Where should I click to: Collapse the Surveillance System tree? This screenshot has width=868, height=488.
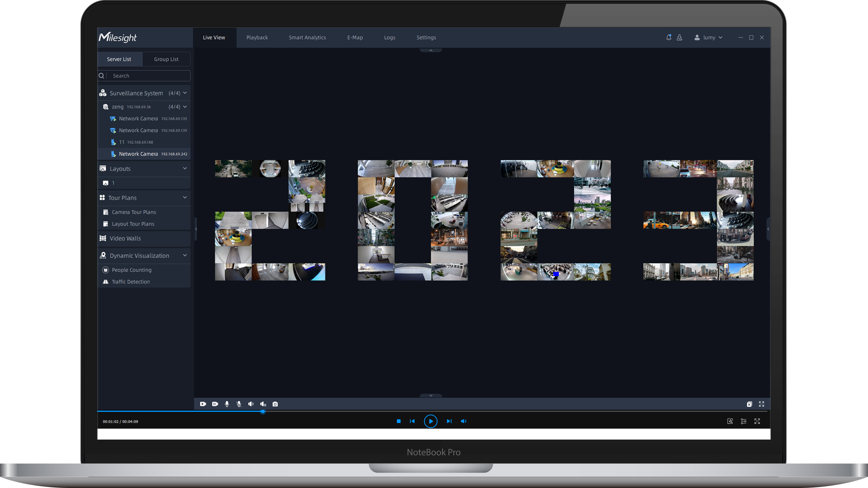pyautogui.click(x=185, y=93)
